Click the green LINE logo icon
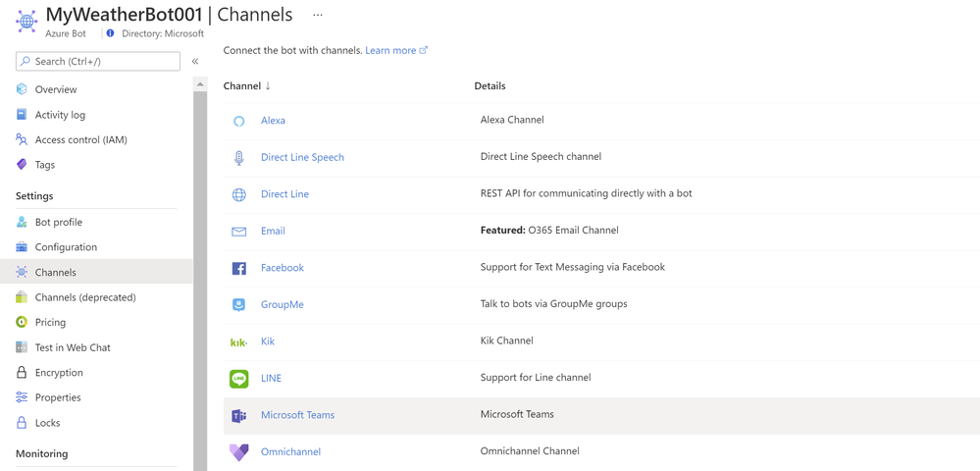 (238, 379)
